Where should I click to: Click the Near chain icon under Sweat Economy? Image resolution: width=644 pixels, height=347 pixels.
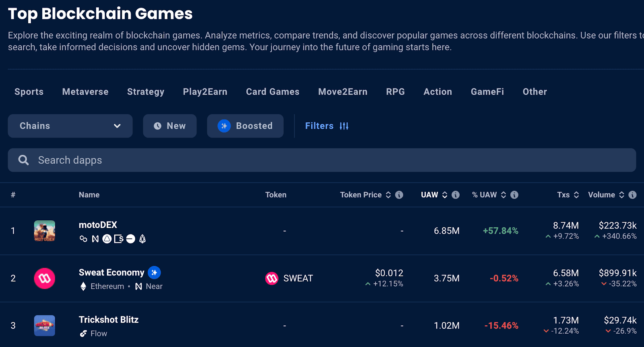pos(139,286)
